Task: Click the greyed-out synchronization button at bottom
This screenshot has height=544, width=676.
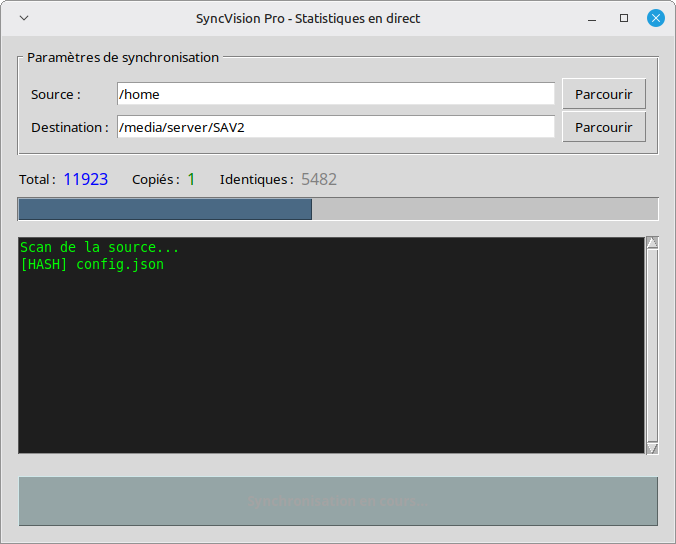Action: (337, 501)
